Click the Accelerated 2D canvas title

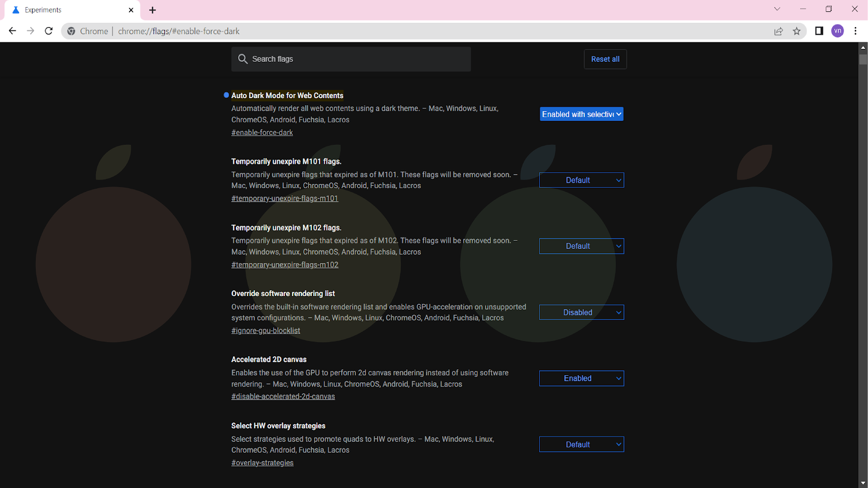click(x=269, y=359)
